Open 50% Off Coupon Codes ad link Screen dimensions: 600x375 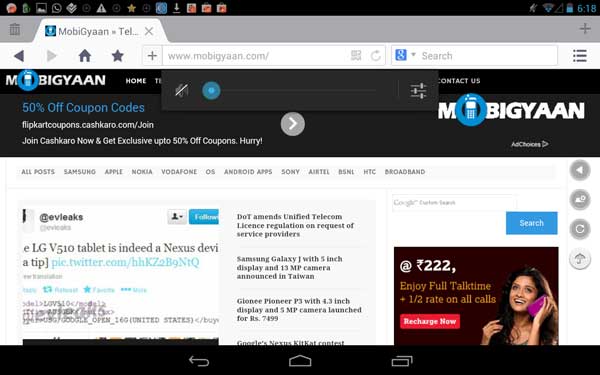click(x=83, y=108)
